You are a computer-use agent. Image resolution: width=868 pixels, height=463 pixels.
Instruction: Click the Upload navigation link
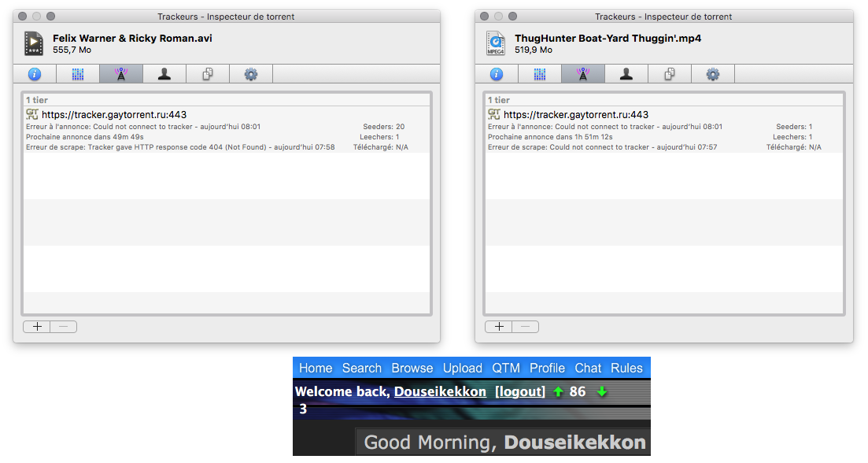[x=463, y=368]
